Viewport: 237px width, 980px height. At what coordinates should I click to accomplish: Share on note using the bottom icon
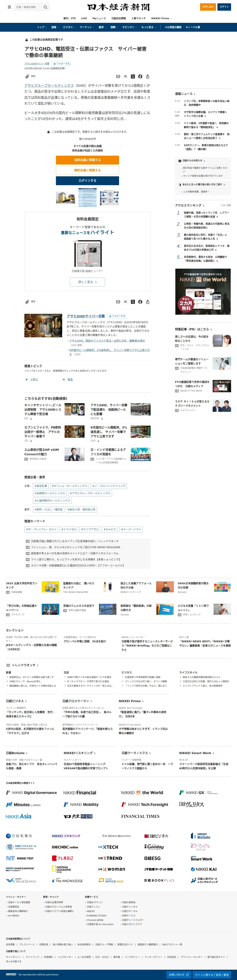[x=125, y=302]
